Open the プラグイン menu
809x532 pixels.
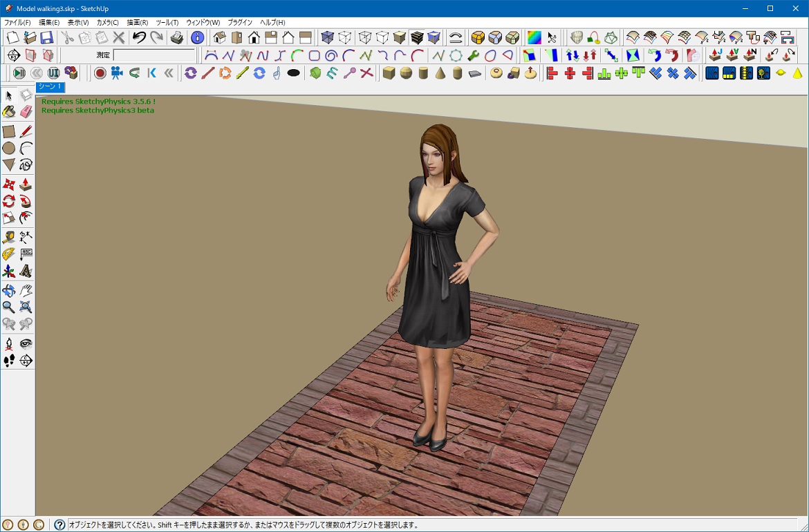click(240, 23)
